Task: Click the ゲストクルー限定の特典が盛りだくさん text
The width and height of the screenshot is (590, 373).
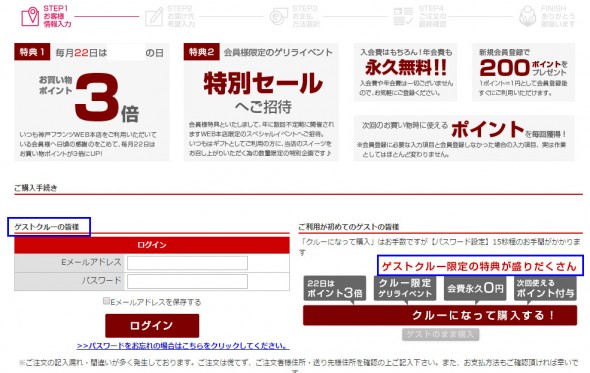Action: pos(479,266)
